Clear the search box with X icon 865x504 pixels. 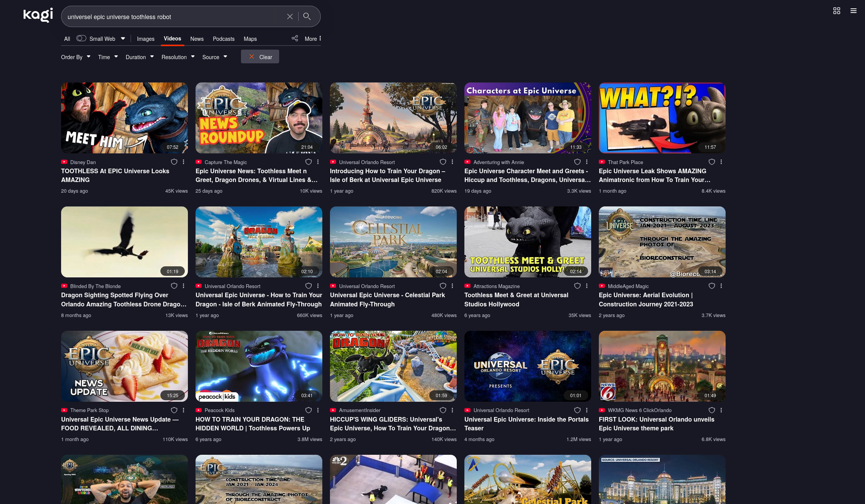coord(290,16)
